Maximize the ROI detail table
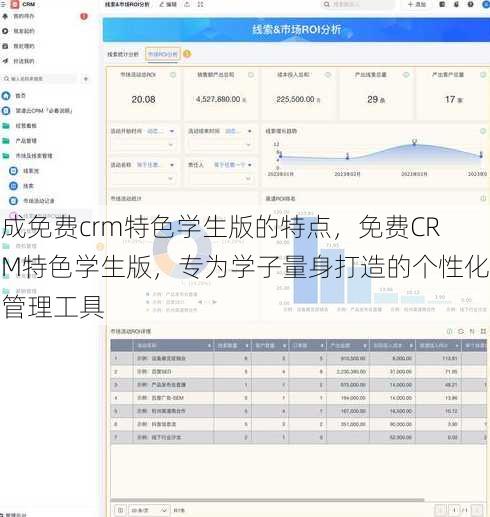The image size is (490, 517). point(483,331)
